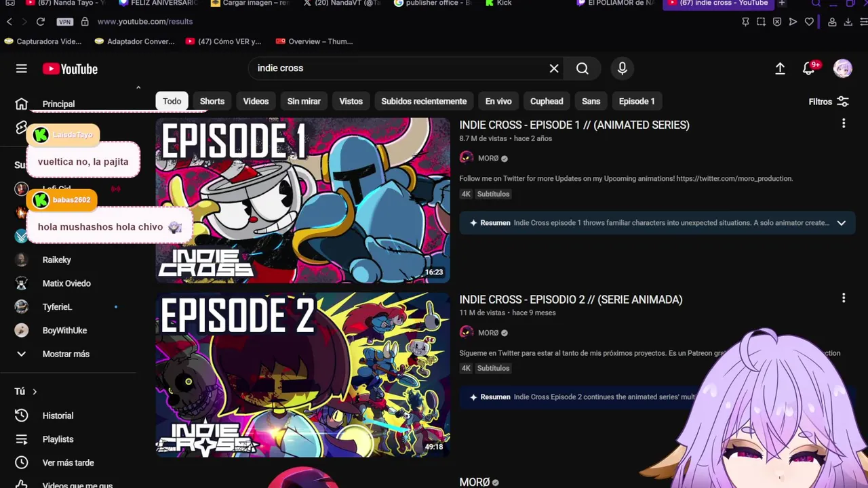Viewport: 868px width, 488px height.
Task: Open the Episode 1 video thumbnail
Action: click(302, 201)
